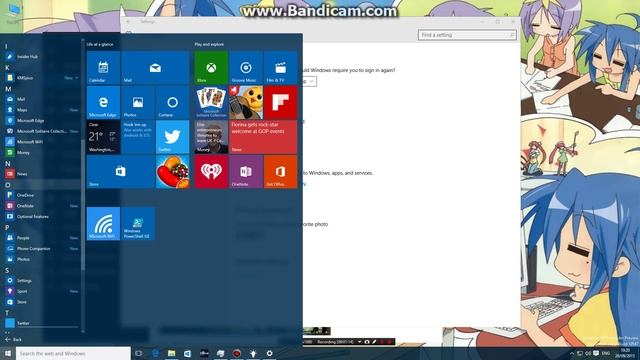Click the Get Office tile
The width and height of the screenshot is (640, 360).
[280, 171]
